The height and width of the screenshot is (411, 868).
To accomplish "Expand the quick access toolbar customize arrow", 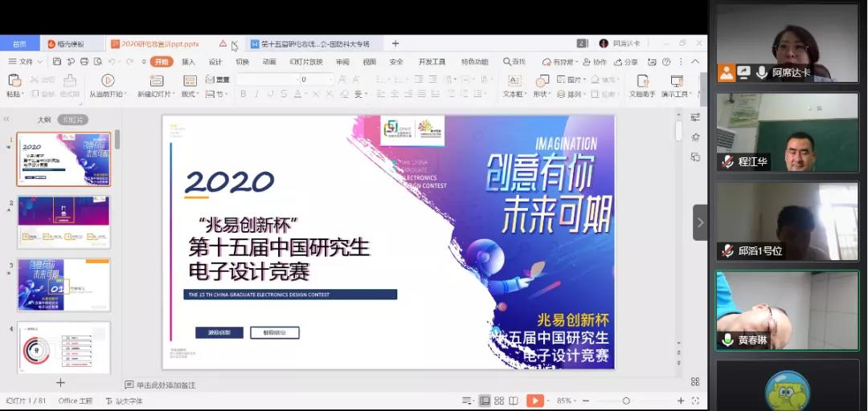I will tap(144, 61).
